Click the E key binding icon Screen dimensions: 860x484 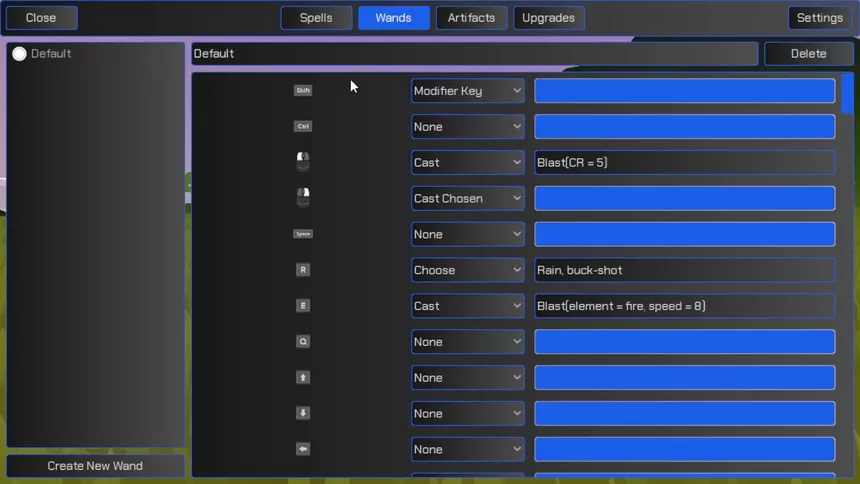[303, 306]
